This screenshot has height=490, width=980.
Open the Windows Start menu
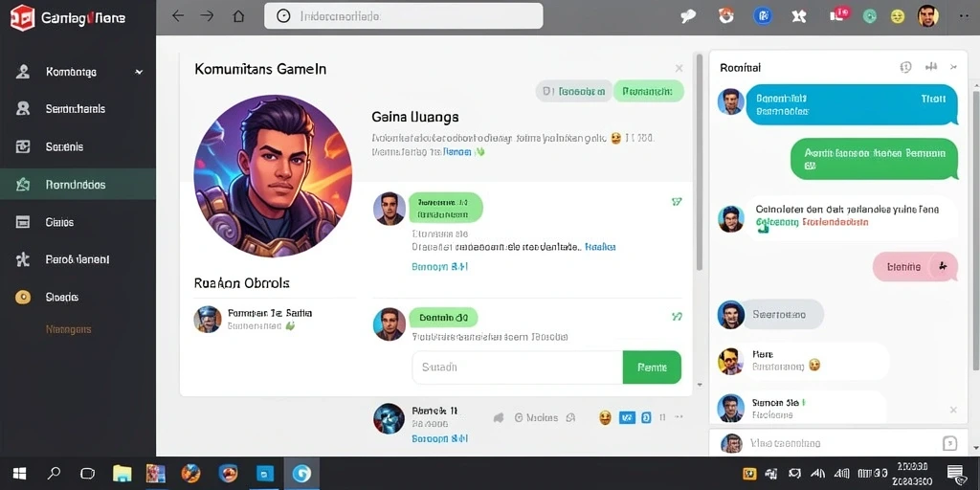pyautogui.click(x=20, y=473)
